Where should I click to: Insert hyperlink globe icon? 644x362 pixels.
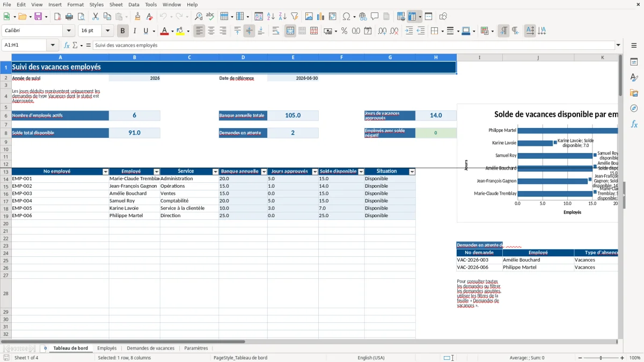click(363, 17)
